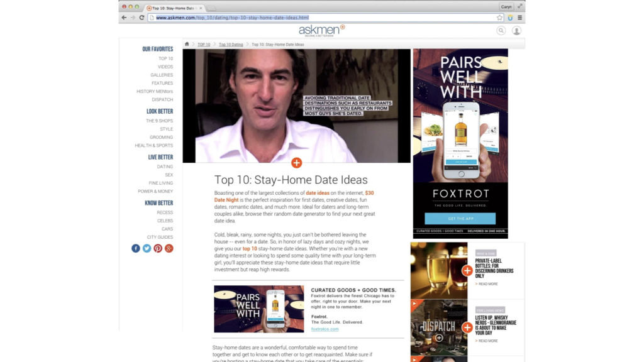Go to Top 10 Dating breadcrumb link

(x=231, y=45)
